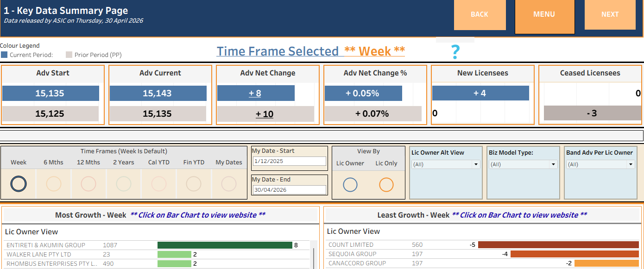Image resolution: width=644 pixels, height=269 pixels.
Task: Click the Prior Period grey legend swatch
Action: 69,55
